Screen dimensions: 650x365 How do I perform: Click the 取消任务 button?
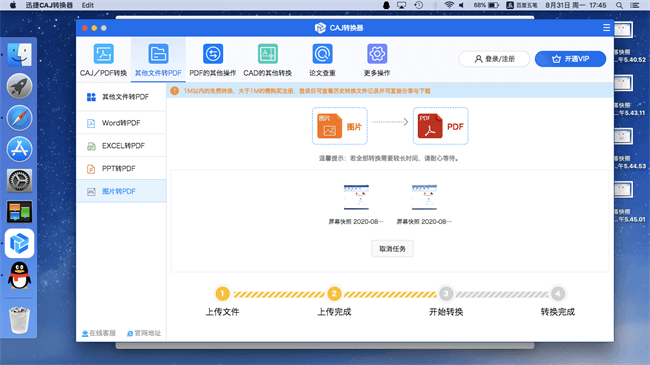click(392, 249)
